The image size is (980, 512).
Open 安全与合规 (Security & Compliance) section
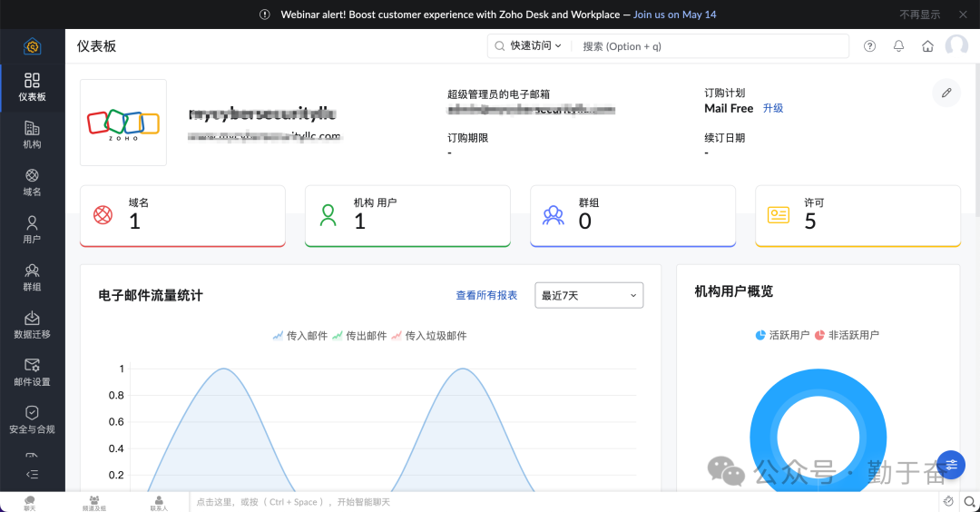pyautogui.click(x=32, y=418)
